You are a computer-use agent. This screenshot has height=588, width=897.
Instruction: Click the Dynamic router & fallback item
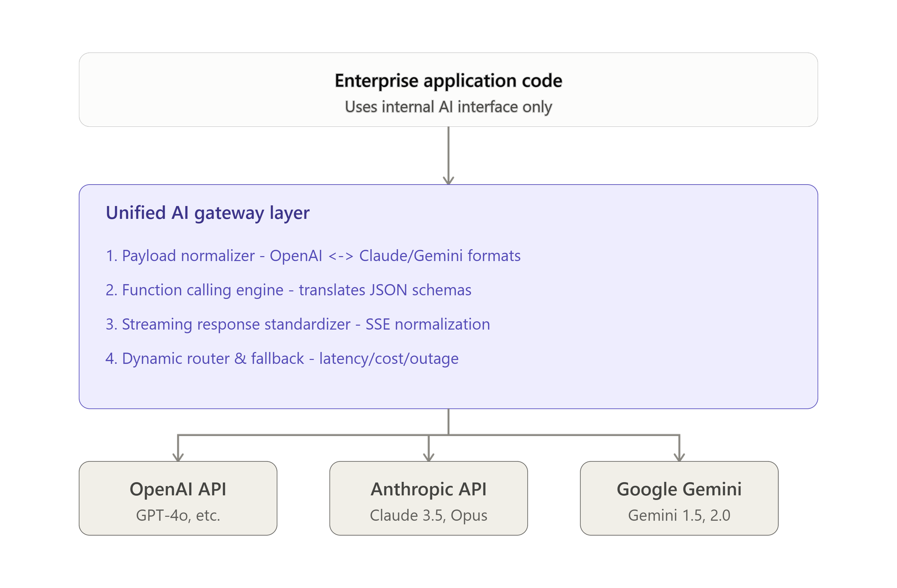(x=282, y=359)
